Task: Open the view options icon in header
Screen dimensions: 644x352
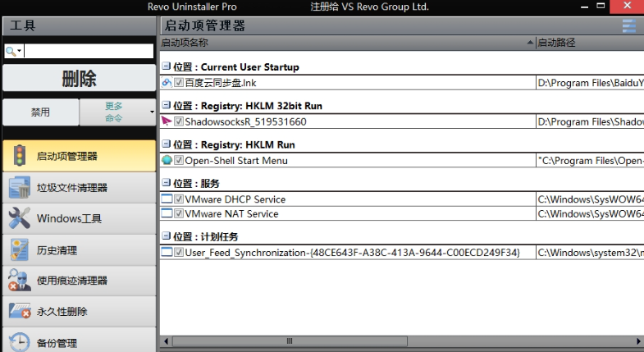Action: (x=628, y=26)
